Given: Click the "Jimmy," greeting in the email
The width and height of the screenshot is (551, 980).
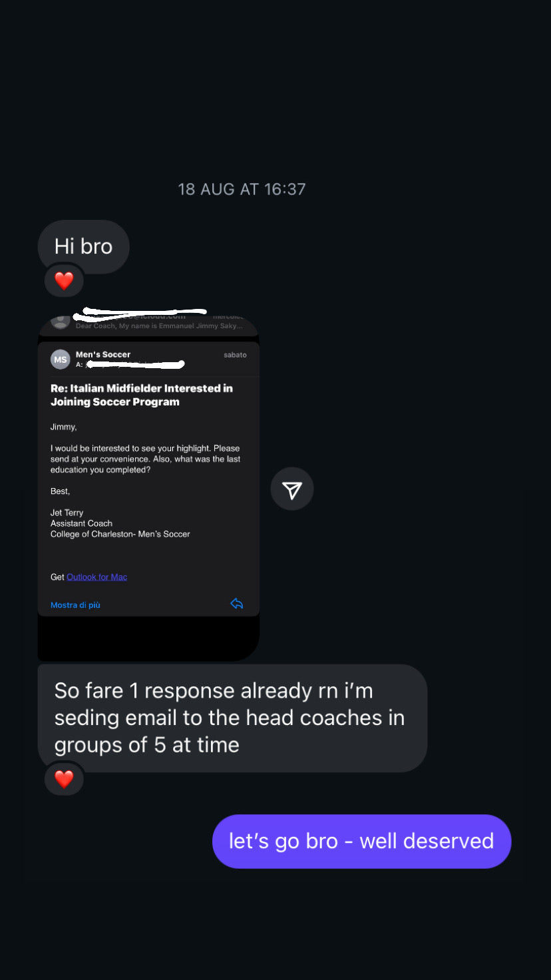Looking at the screenshot, I should pyautogui.click(x=64, y=427).
